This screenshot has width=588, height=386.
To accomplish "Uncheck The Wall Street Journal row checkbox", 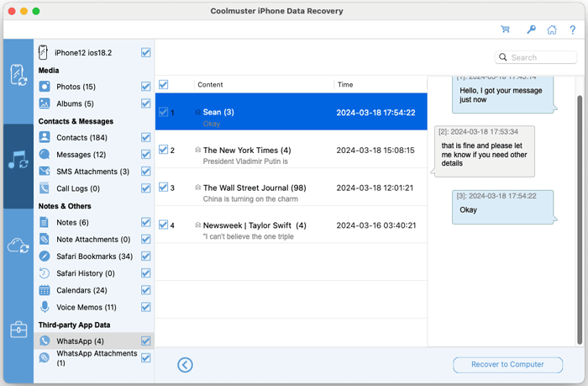I will tap(163, 188).
